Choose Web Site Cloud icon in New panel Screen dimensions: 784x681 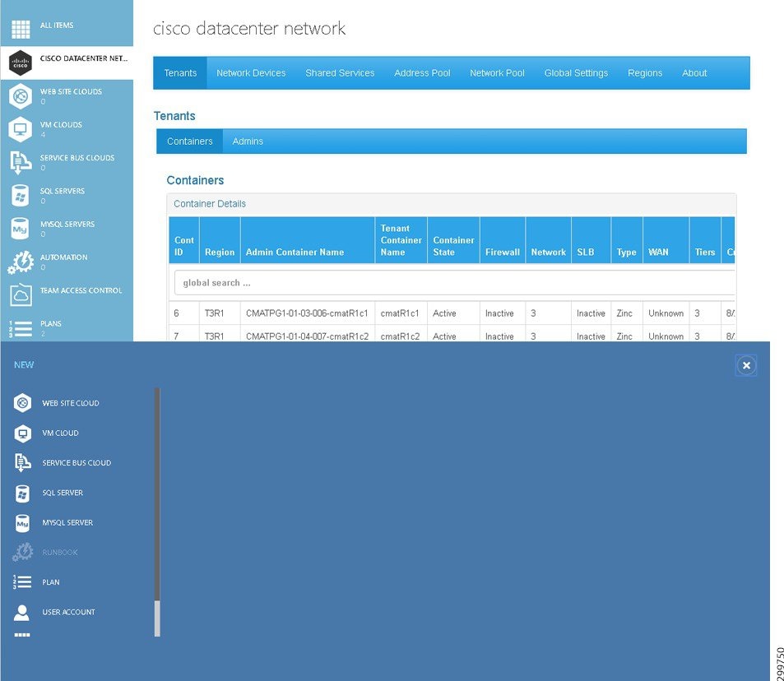[x=22, y=403]
